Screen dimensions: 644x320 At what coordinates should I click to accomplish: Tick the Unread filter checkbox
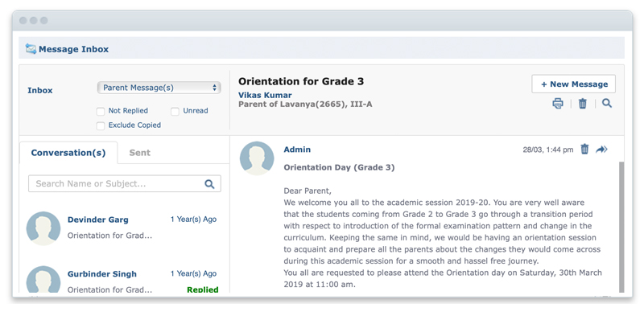tap(175, 111)
